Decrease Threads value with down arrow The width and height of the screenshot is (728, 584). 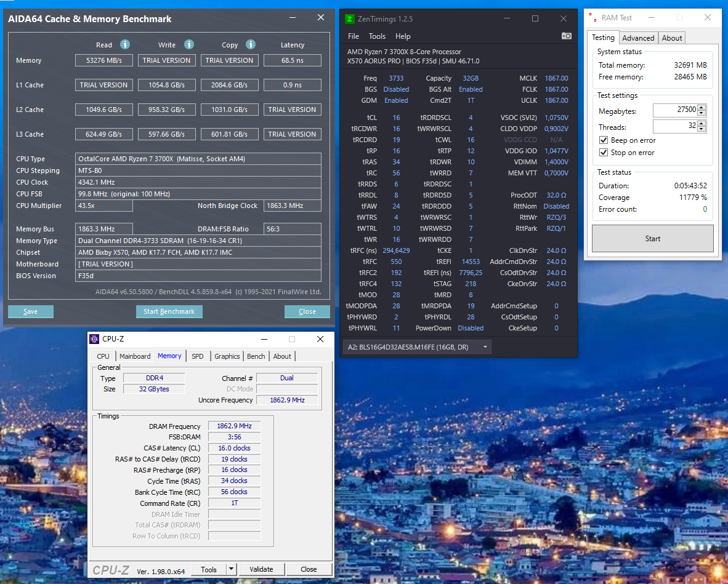coord(702,129)
